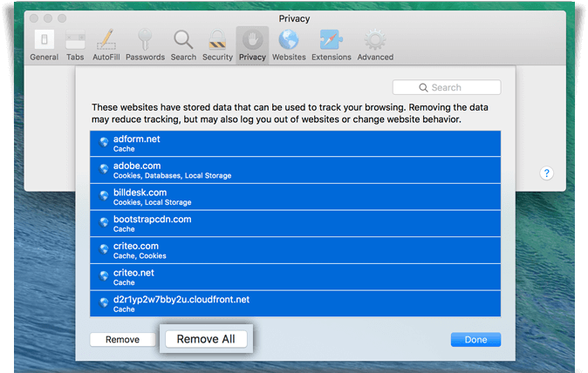This screenshot has height=373, width=588.
Task: Select the d2r1yp2w7bby2u.cloudfront.net row
Action: coord(295,304)
